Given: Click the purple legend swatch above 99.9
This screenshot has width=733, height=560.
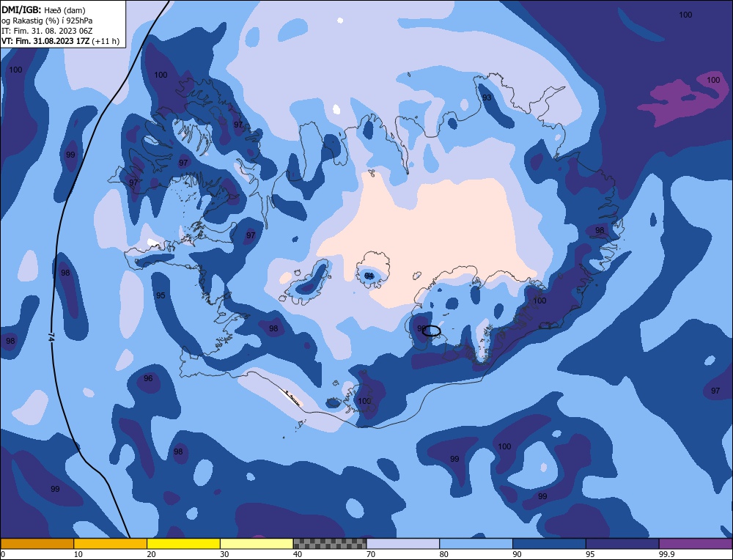Looking at the screenshot, I should point(696,544).
